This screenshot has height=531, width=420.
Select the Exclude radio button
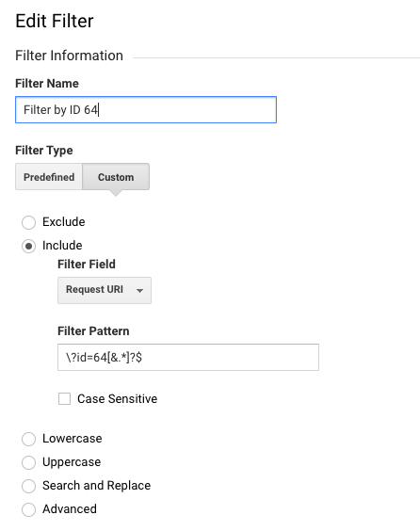tap(28, 222)
